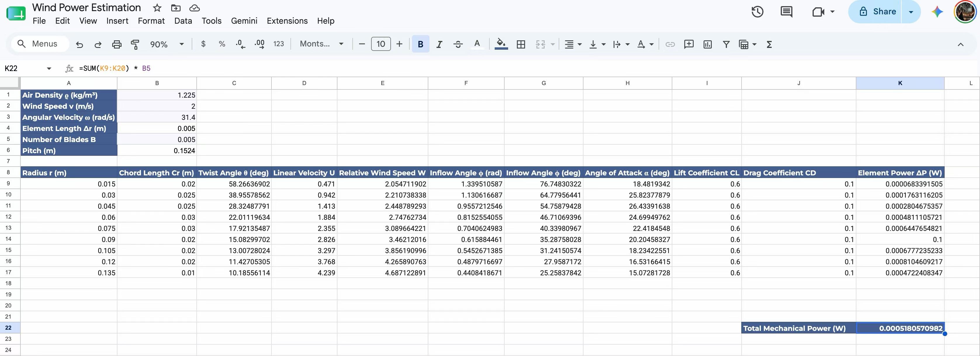Open the Insert menu

(117, 21)
